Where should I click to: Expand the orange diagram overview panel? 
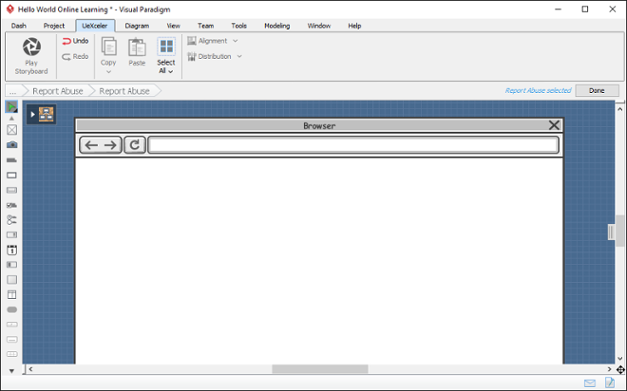coord(33,114)
